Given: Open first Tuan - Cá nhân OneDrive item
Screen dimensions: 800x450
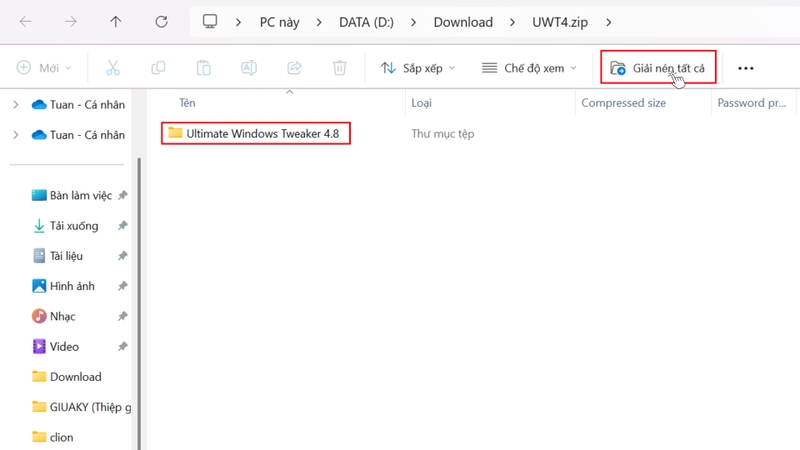Looking at the screenshot, I should coord(78,105).
